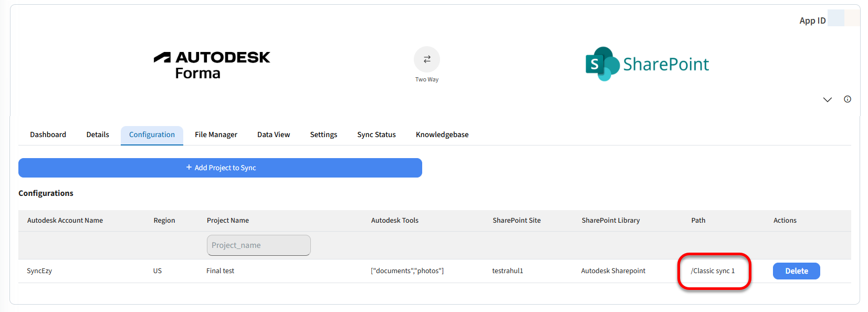The height and width of the screenshot is (312, 868).
Task: Collapse panel using the chevron down arrow
Action: [827, 99]
